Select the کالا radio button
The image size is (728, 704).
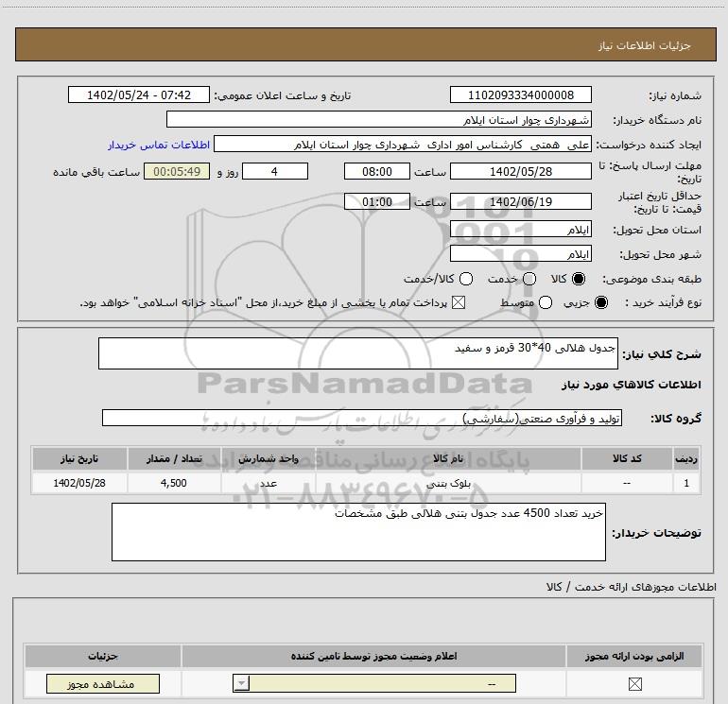pos(579,279)
